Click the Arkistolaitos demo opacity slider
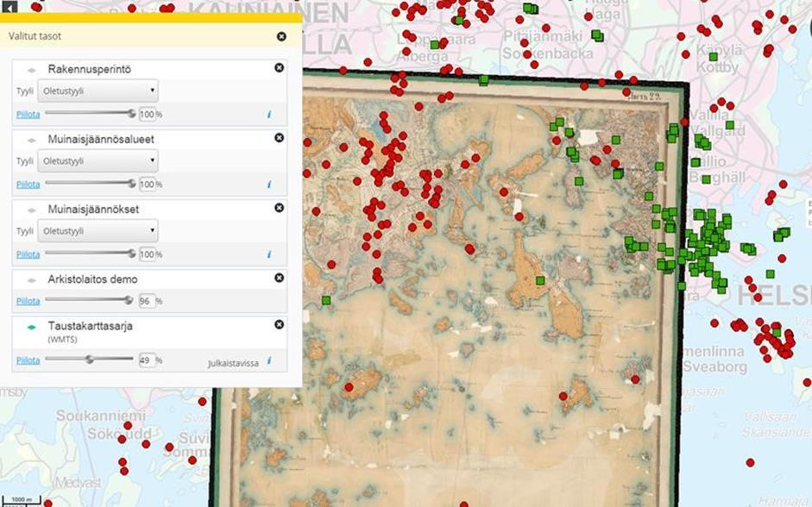The width and height of the screenshot is (812, 507). 89,299
